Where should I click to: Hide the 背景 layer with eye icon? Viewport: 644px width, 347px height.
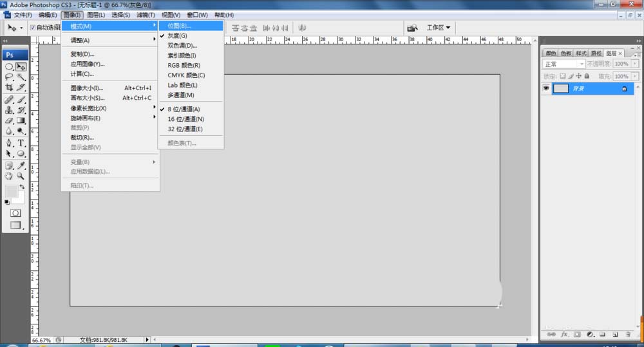pyautogui.click(x=547, y=89)
